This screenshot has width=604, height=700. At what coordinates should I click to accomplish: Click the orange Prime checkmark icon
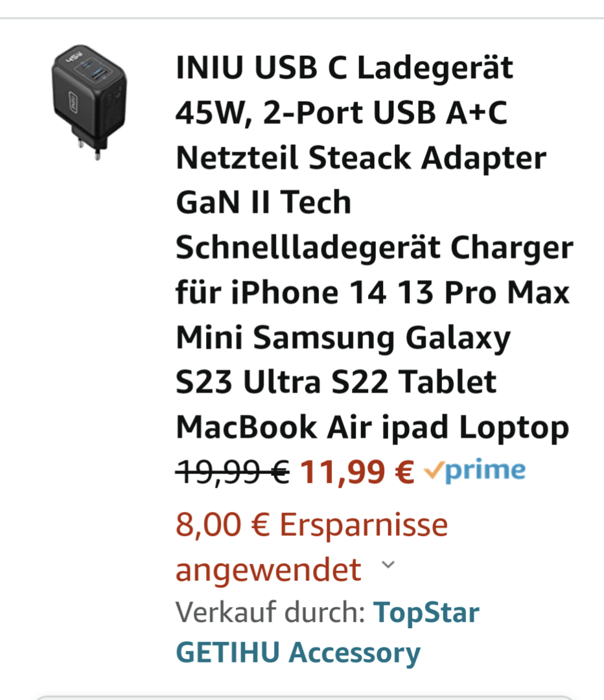433,471
